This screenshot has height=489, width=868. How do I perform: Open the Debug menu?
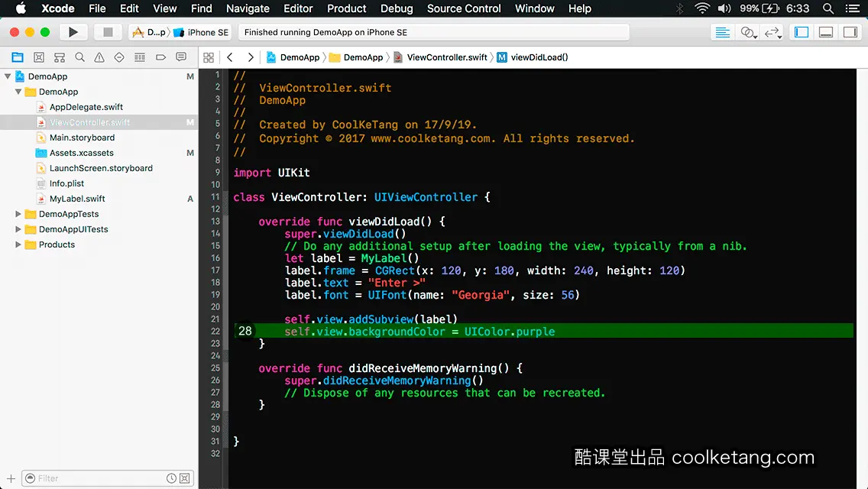click(397, 8)
